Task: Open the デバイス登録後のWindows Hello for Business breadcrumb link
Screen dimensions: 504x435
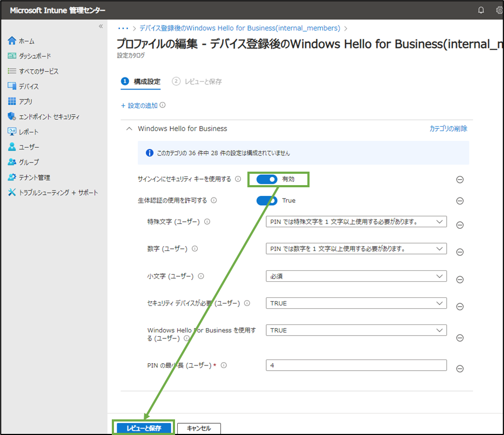Action: [x=240, y=28]
